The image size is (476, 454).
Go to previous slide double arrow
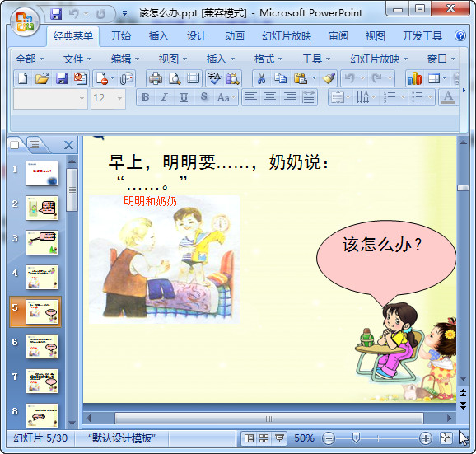463,393
